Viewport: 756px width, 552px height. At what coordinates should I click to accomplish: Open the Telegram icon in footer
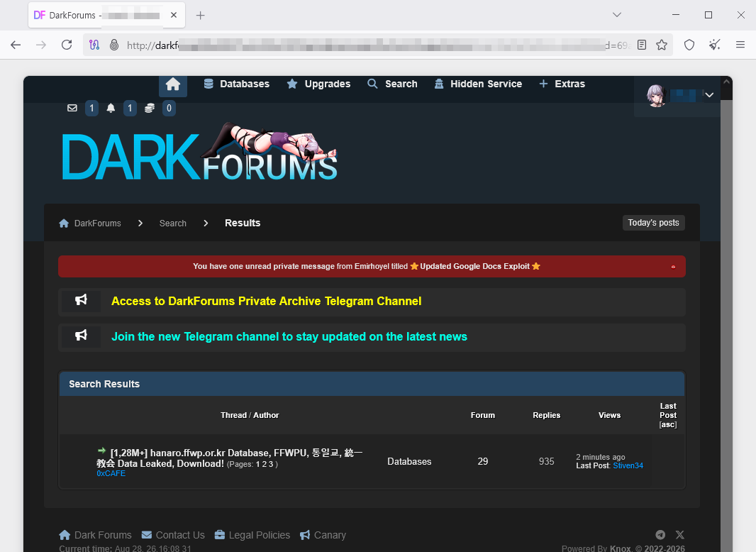pos(660,535)
